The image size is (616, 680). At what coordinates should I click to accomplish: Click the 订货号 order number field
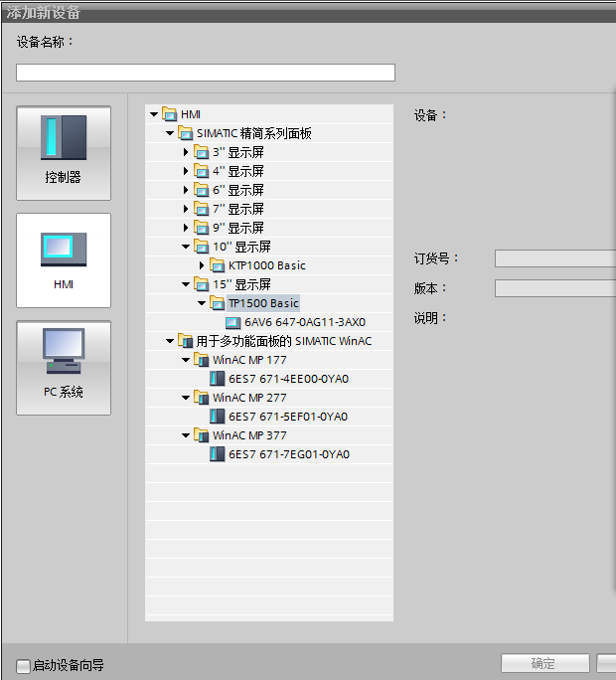555,258
